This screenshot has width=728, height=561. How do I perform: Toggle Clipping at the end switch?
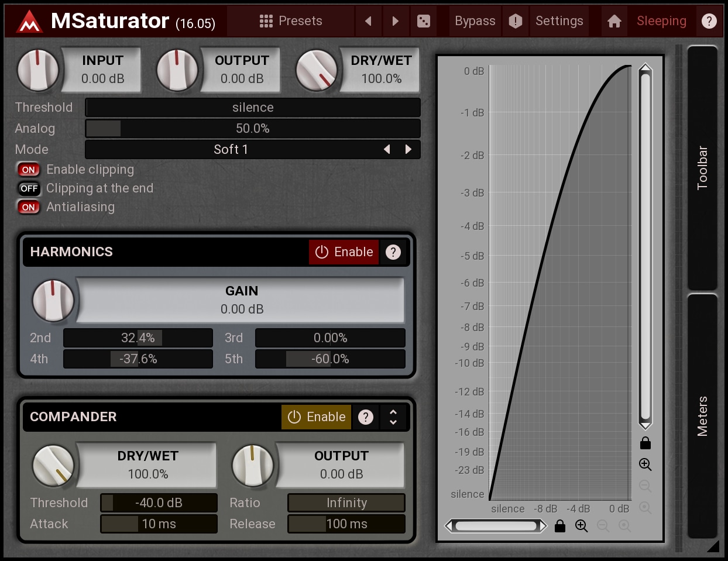(29, 188)
